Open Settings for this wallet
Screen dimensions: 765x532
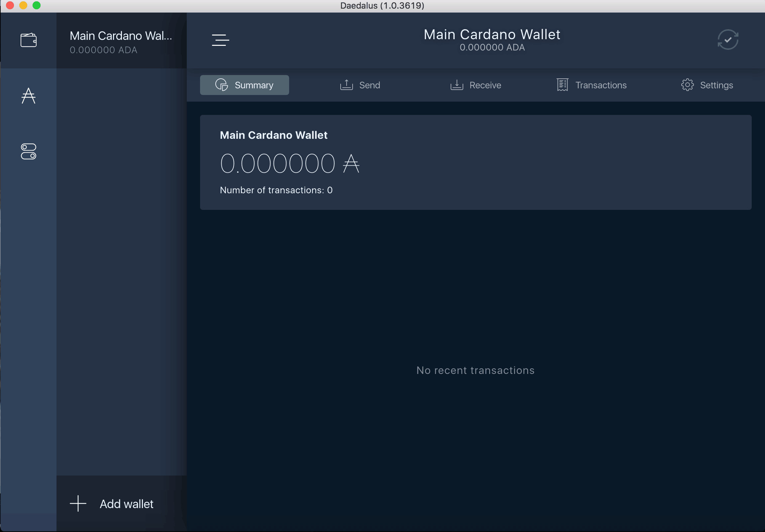point(707,85)
